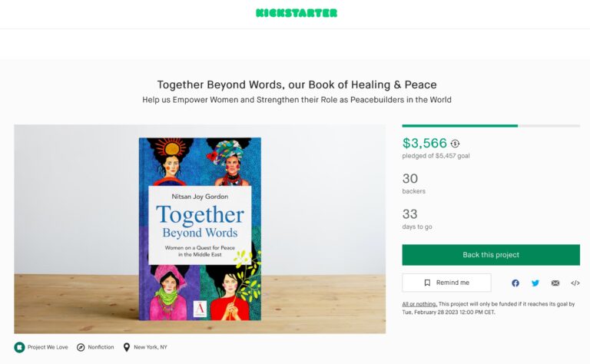Open the Project We Love link
Image resolution: width=590 pixels, height=364 pixels.
[x=48, y=347]
